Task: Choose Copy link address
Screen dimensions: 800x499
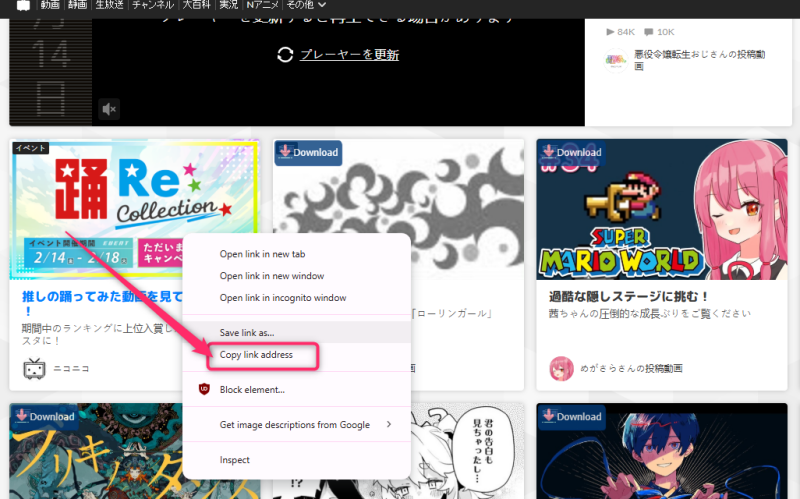Action: click(x=296, y=355)
